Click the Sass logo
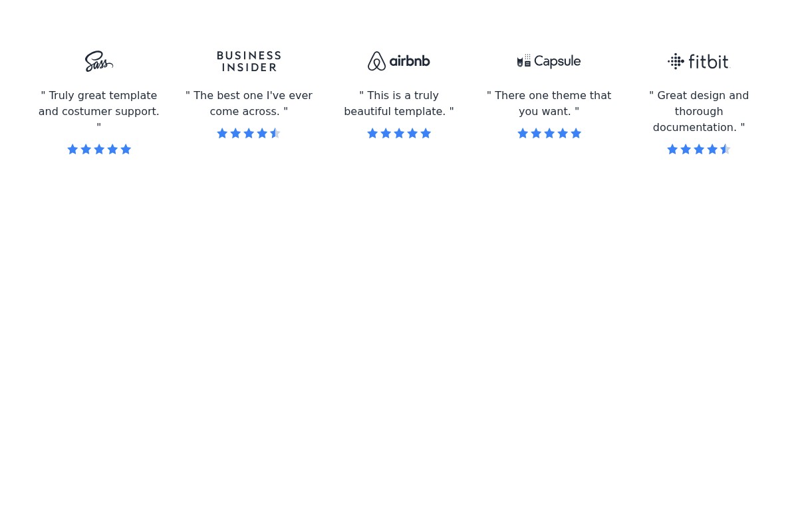 (99, 61)
